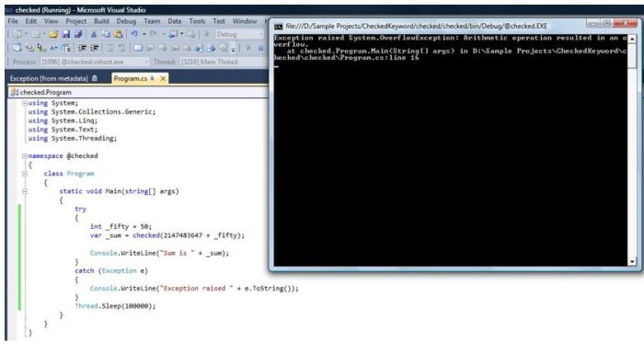Close the Program.cs tab
The image size is (644, 353).
pos(163,78)
